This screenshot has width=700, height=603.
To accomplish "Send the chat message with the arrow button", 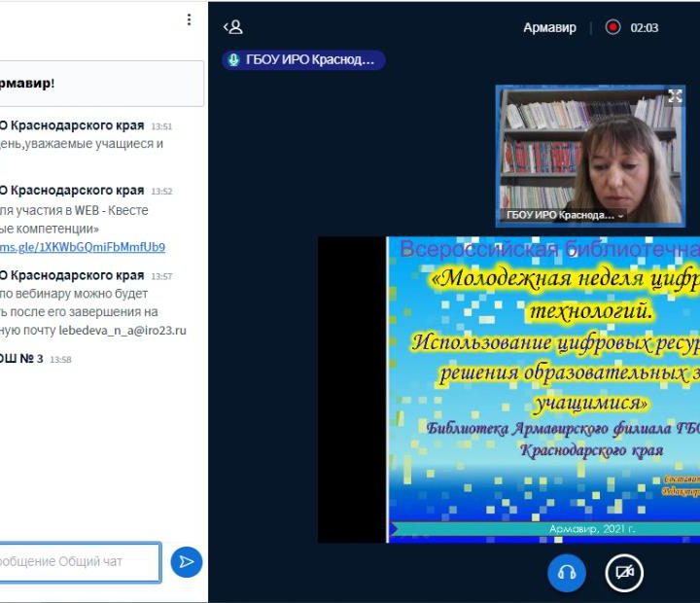I will (186, 561).
